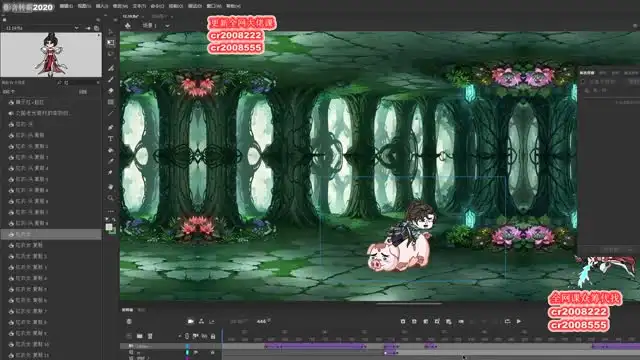640x360 pixels.
Task: Select the sound item in library list
Action: click(51, 113)
